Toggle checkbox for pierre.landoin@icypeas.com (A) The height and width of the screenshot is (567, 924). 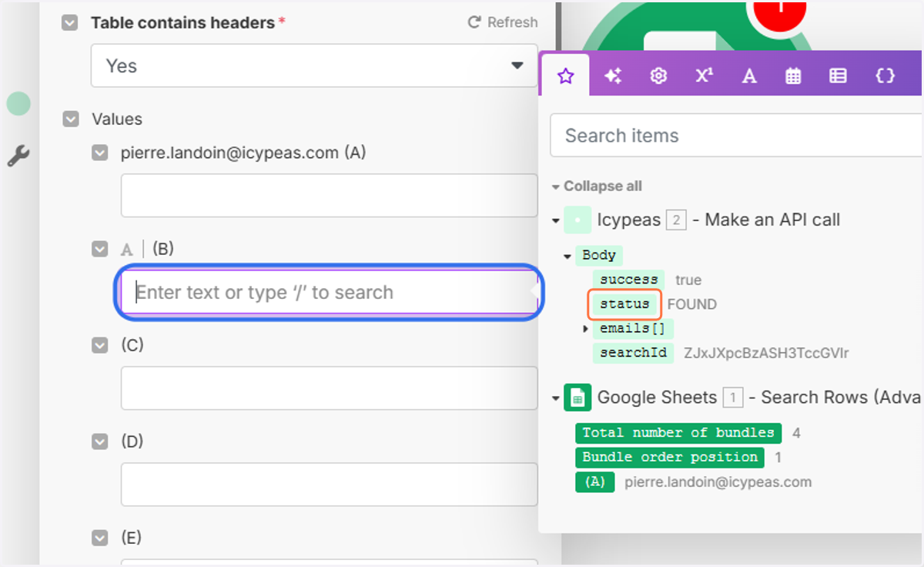click(99, 153)
